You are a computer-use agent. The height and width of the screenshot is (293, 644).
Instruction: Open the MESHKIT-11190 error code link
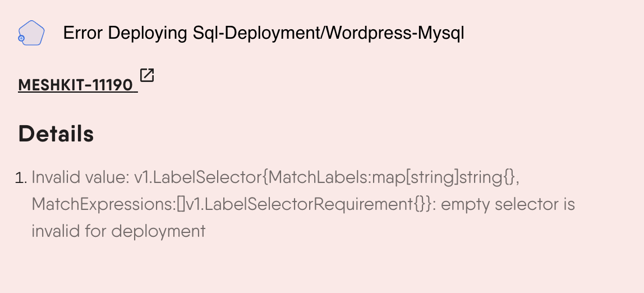click(x=76, y=85)
